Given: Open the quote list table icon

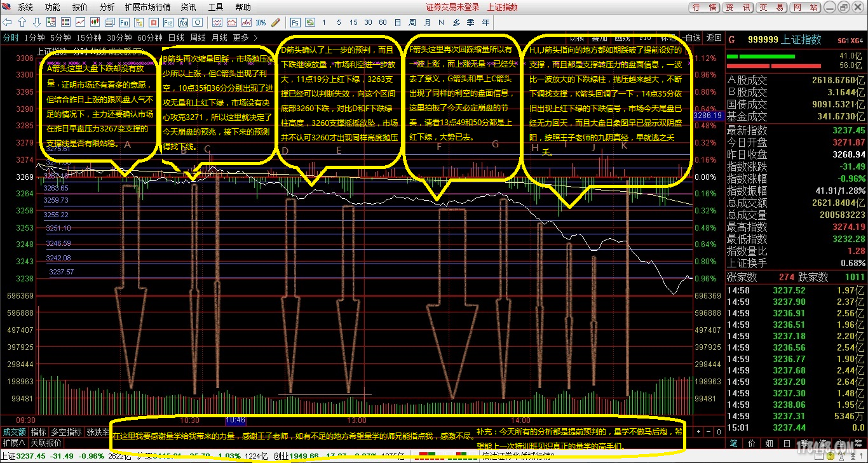Looking at the screenshot, I should [x=65, y=22].
